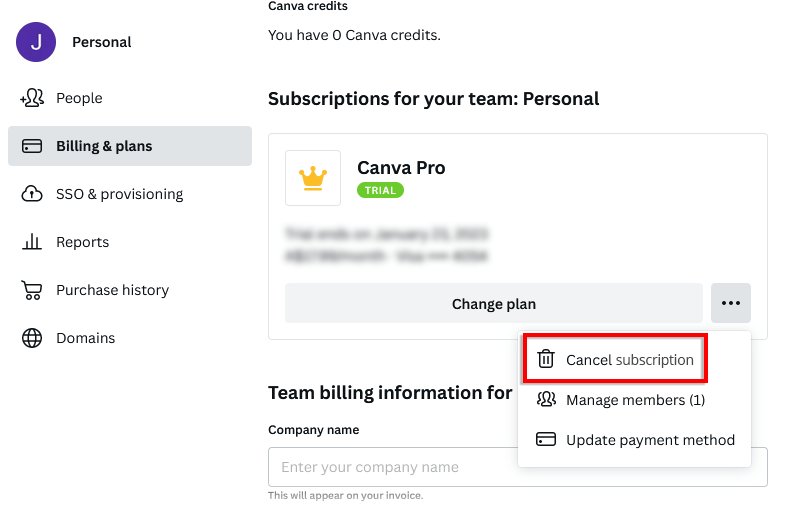The height and width of the screenshot is (514, 789).
Task: Click the purple J profile avatar
Action: [36, 42]
